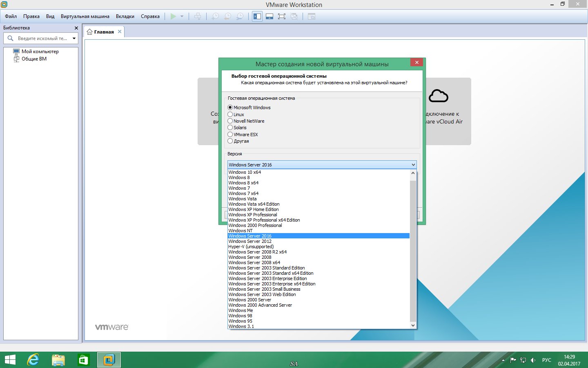588x368 pixels.
Task: Close the Главная tab with its X
Action: coord(120,31)
